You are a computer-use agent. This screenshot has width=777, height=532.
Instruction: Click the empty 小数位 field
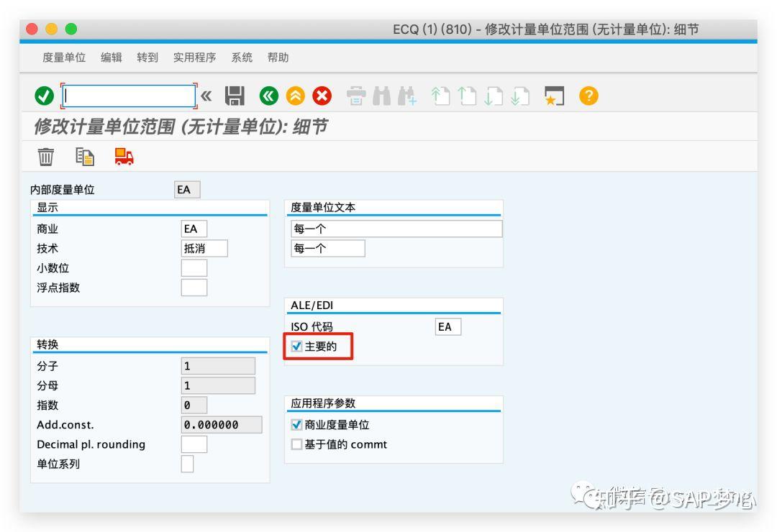[x=194, y=268]
